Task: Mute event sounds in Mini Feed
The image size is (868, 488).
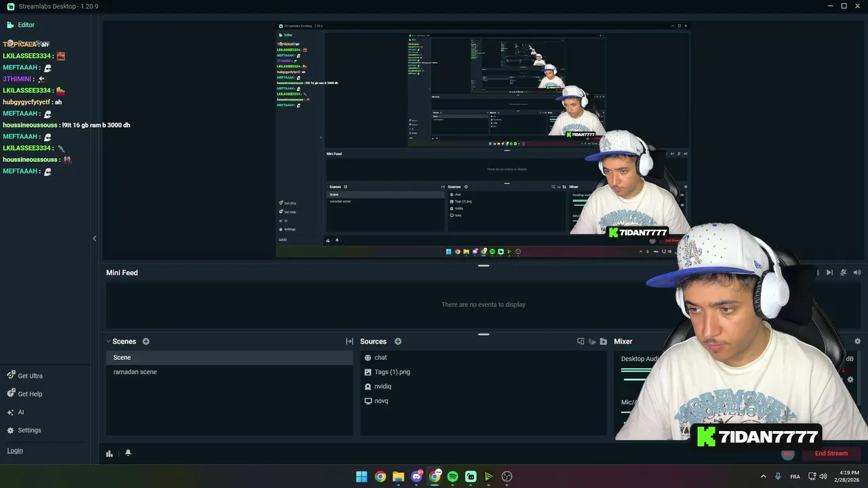Action: click(844, 272)
